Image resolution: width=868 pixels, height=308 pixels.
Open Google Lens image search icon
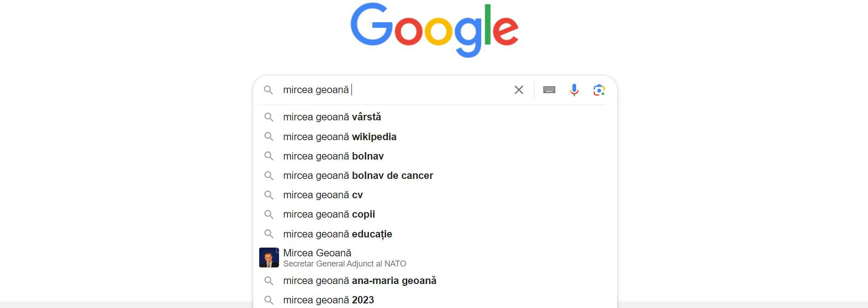pyautogui.click(x=599, y=90)
